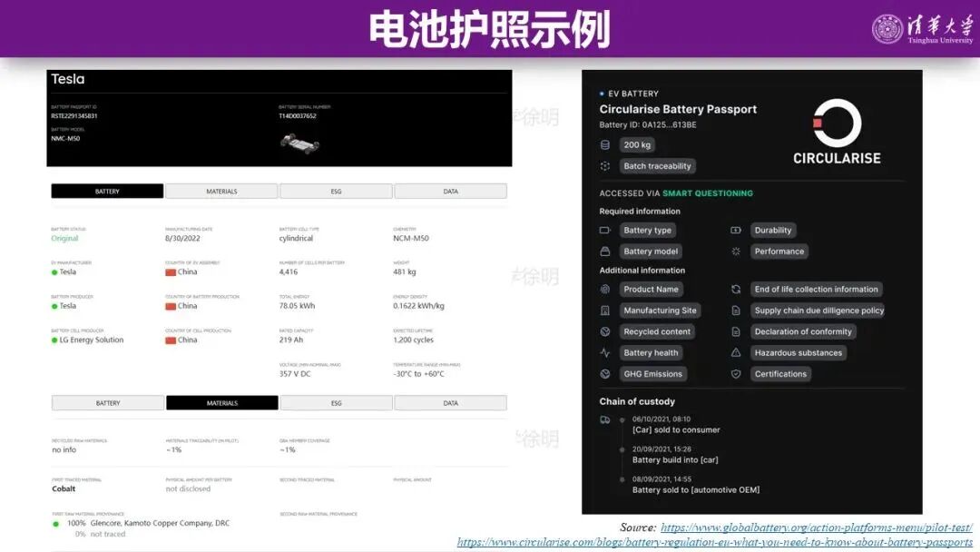The image size is (980, 552).
Task: Toggle the GHG Emissions tag
Action: point(652,374)
